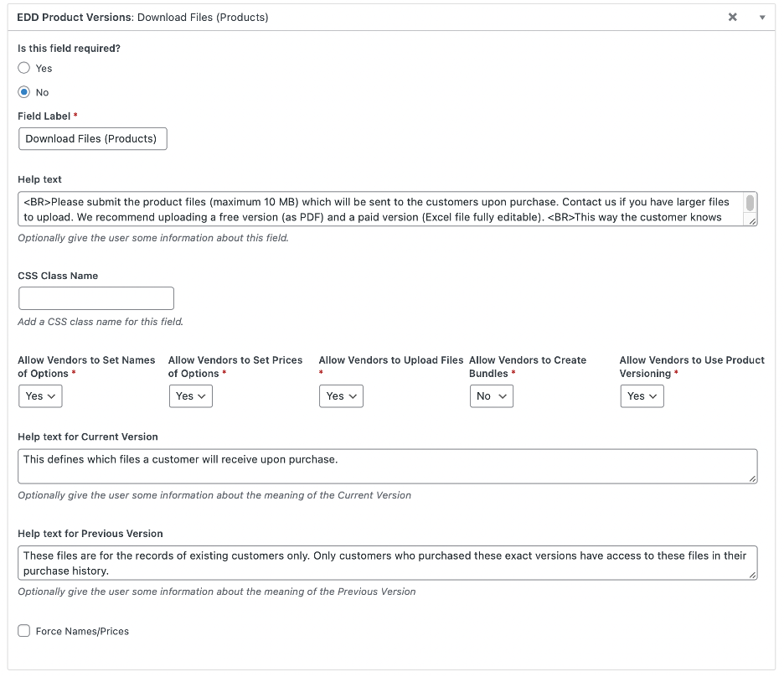Select Yes for field required
The width and height of the screenshot is (784, 677).
point(24,68)
